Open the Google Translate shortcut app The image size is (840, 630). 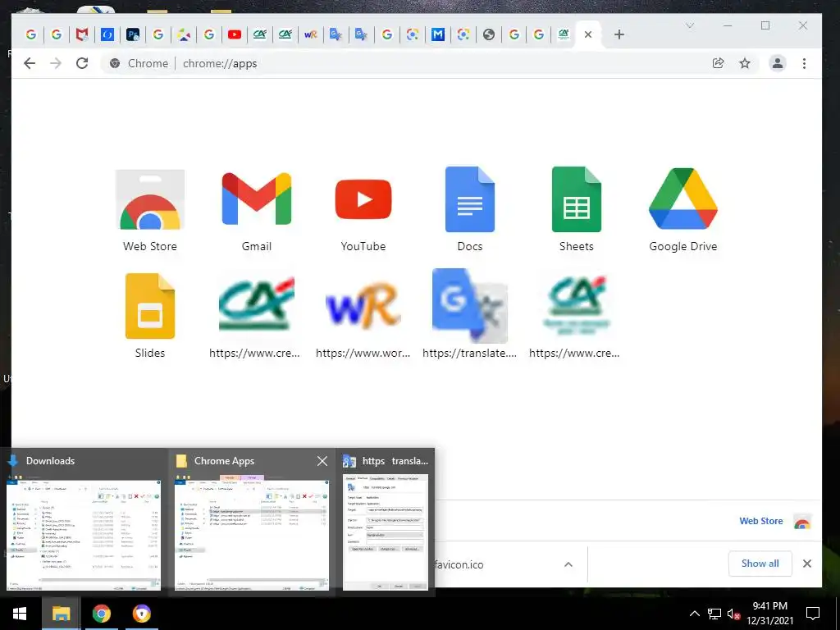pyautogui.click(x=470, y=316)
